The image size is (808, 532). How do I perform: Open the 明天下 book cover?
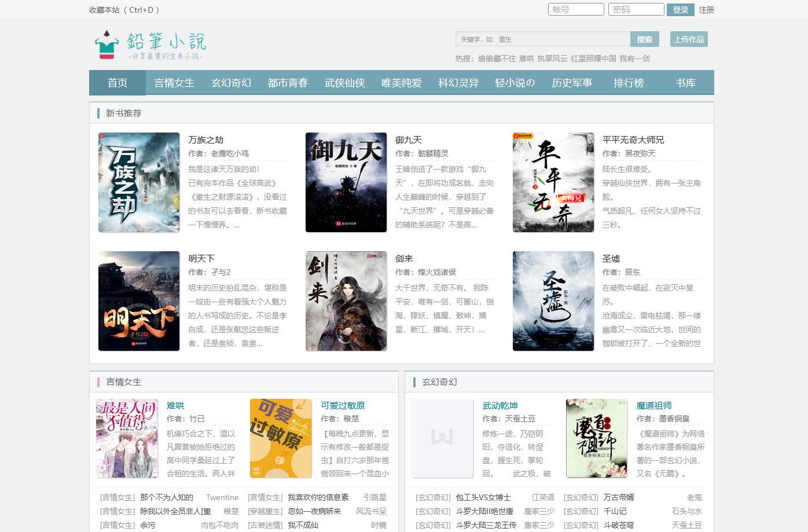coord(139,301)
